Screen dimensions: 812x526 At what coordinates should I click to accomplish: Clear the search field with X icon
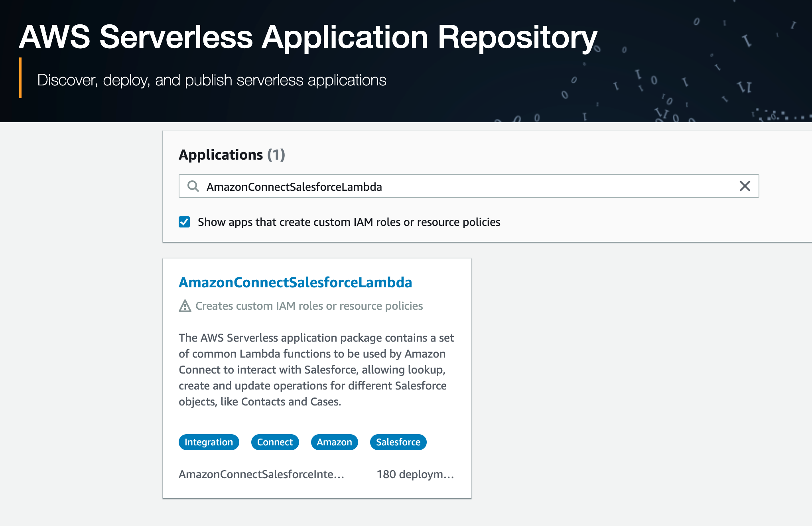pyautogui.click(x=745, y=186)
